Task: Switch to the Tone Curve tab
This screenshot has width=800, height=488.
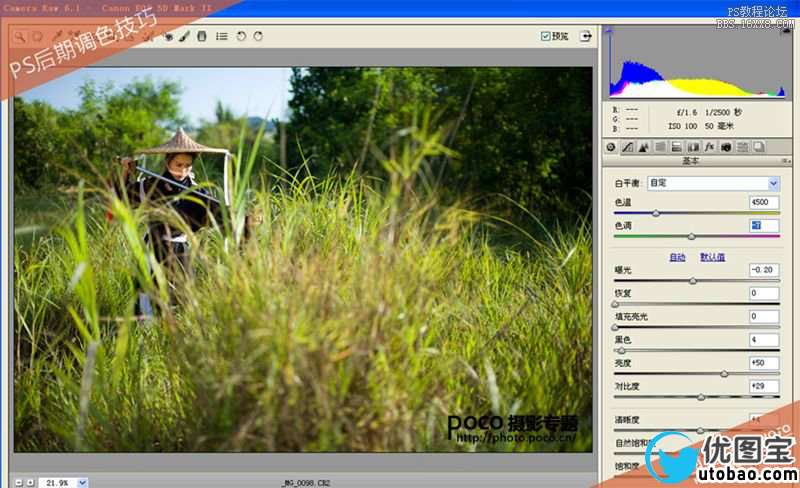Action: point(628,146)
